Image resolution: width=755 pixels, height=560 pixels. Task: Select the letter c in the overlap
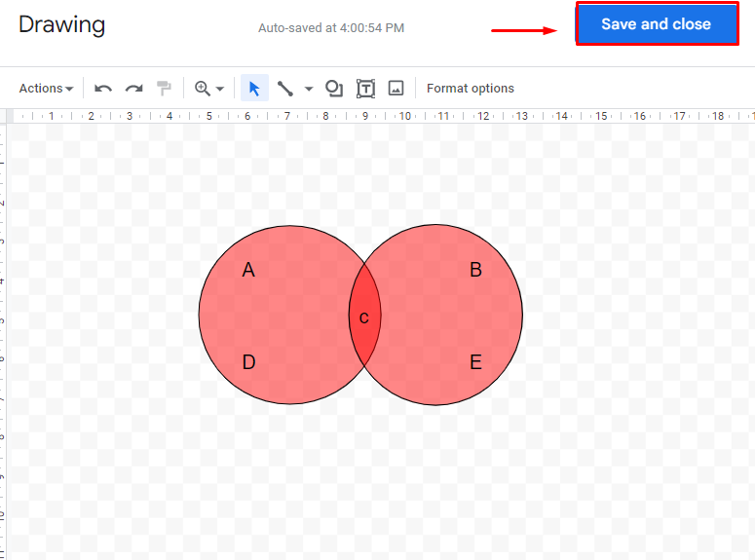pos(364,317)
